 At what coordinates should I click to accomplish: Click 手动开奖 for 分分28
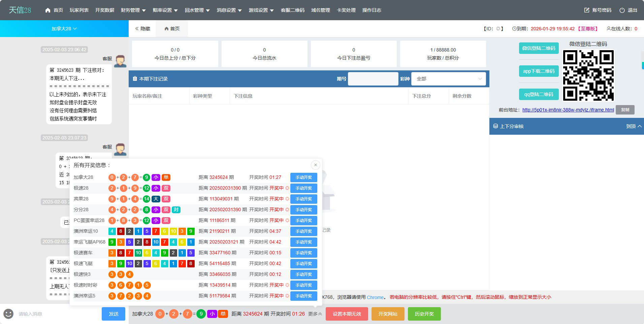click(303, 209)
